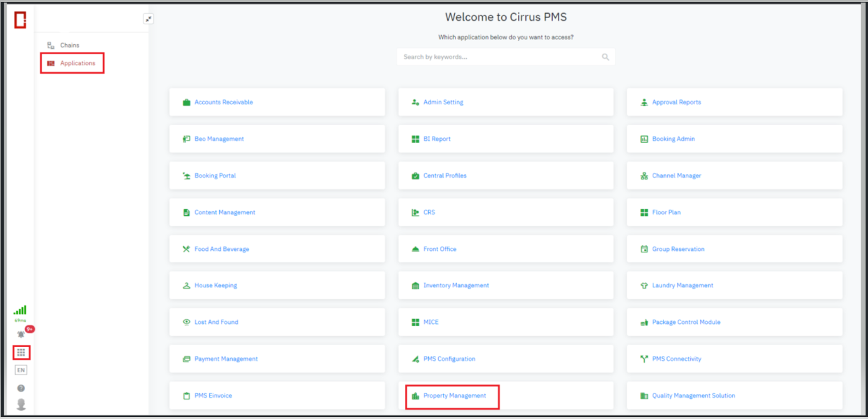Open the Floor Plan link
The image size is (868, 419).
click(666, 212)
